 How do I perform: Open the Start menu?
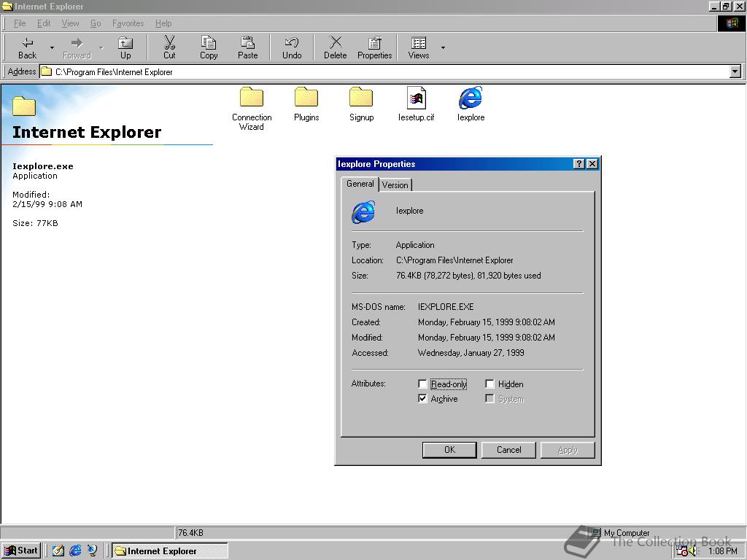click(21, 551)
